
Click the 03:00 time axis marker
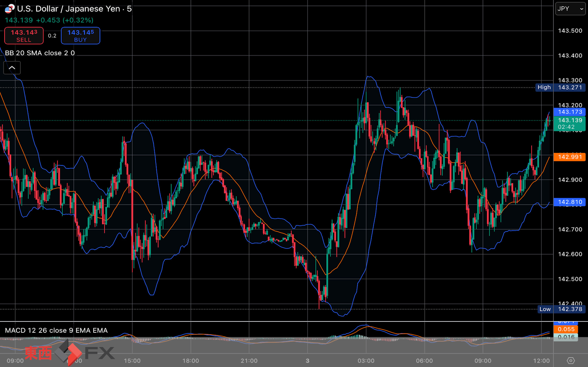point(366,361)
